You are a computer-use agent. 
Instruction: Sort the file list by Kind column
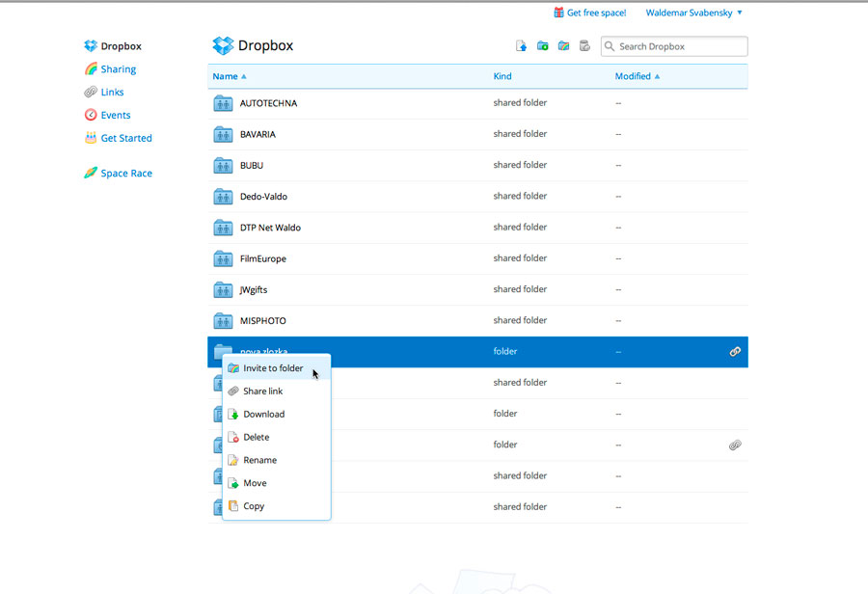point(502,76)
